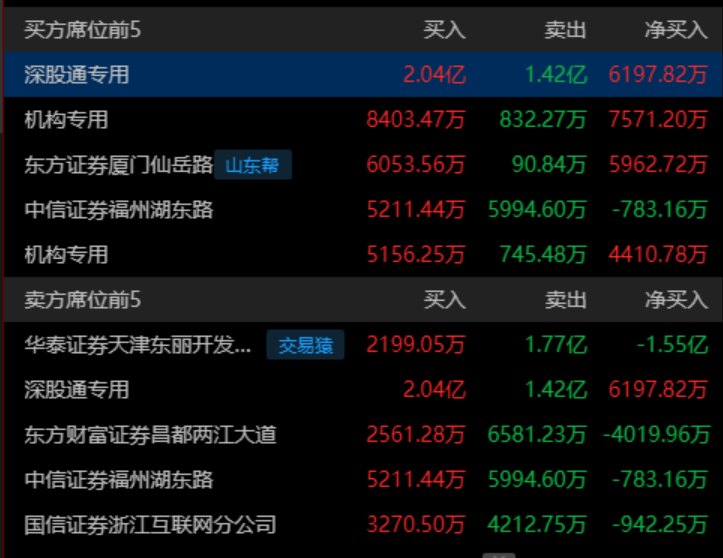The width and height of the screenshot is (723, 558).
Task: Select highlighted 深股通专用 seat in buyer section
Action: coord(77,75)
